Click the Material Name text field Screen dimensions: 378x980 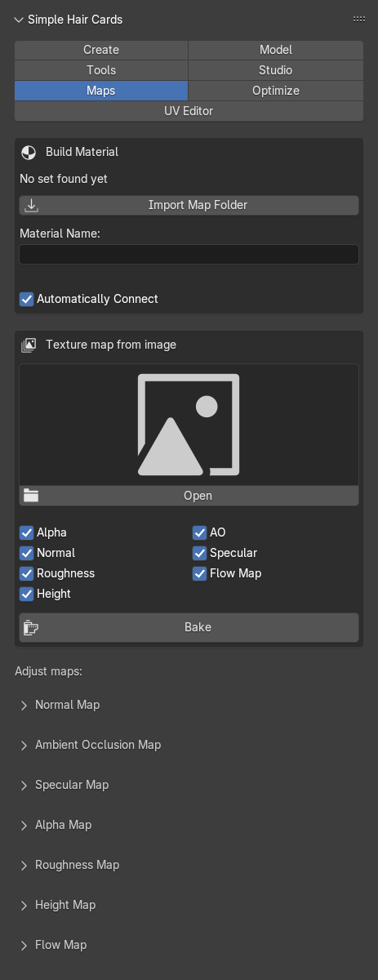pos(189,254)
